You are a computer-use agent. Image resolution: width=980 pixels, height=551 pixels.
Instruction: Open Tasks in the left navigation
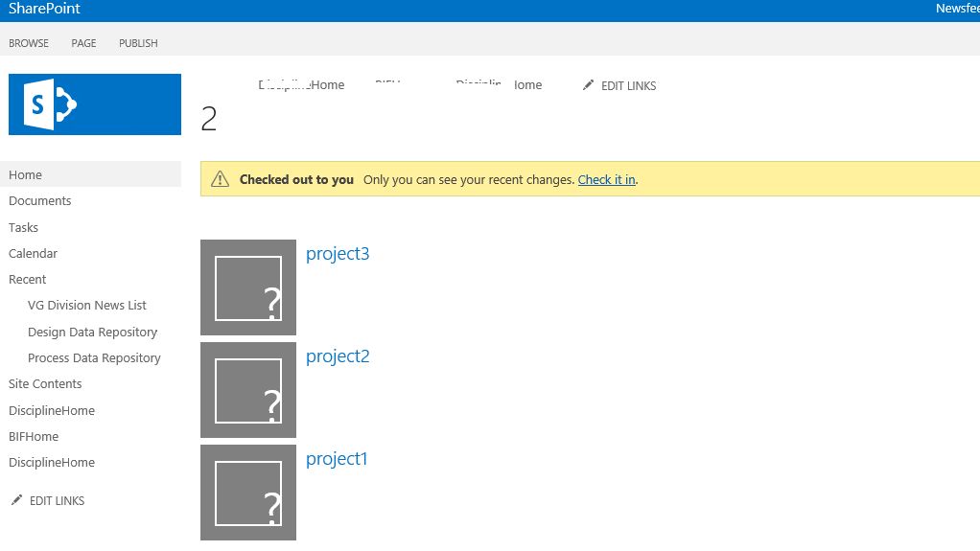click(23, 227)
